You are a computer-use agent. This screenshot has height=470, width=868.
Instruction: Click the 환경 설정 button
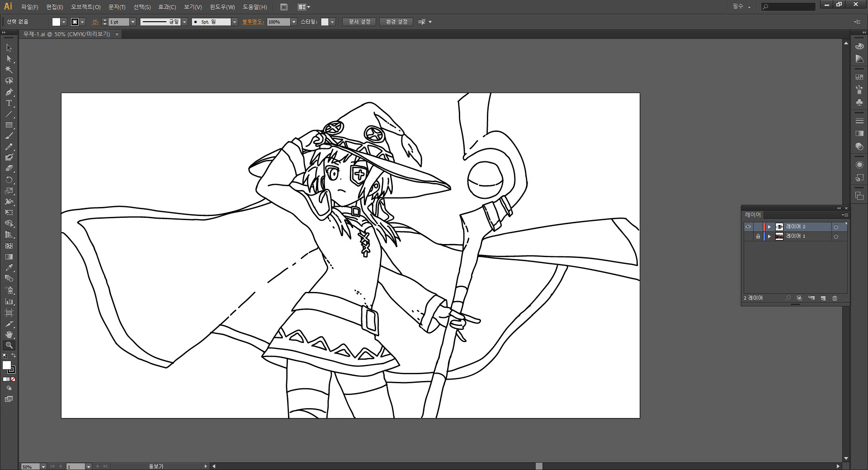point(396,22)
